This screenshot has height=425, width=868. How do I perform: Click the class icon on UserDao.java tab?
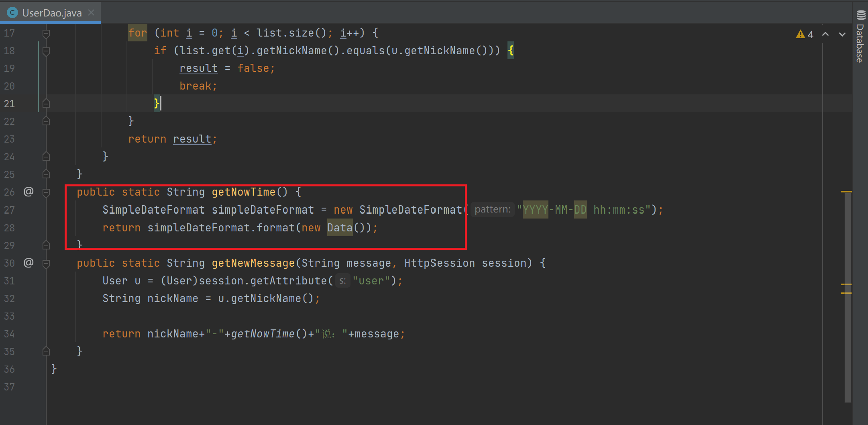12,12
